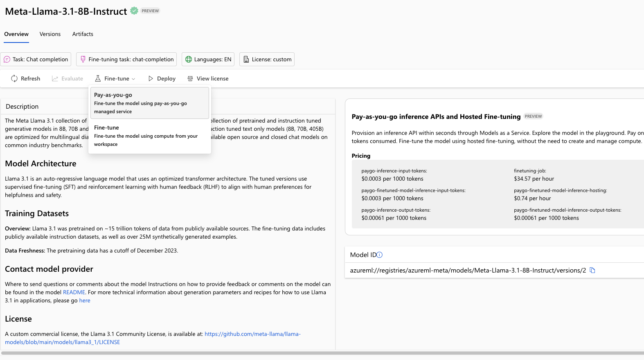This screenshot has height=360, width=644.
Task: Click the 'License' section heading
Action: 18,319
